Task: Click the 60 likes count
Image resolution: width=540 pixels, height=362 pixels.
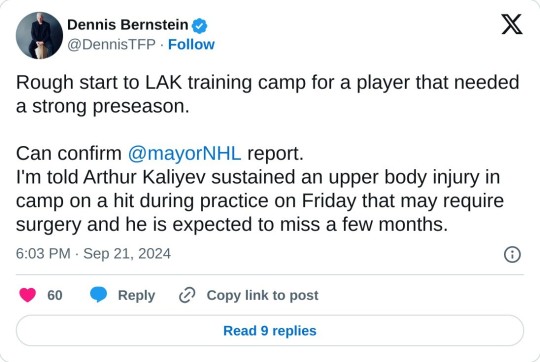Action: [x=55, y=296]
